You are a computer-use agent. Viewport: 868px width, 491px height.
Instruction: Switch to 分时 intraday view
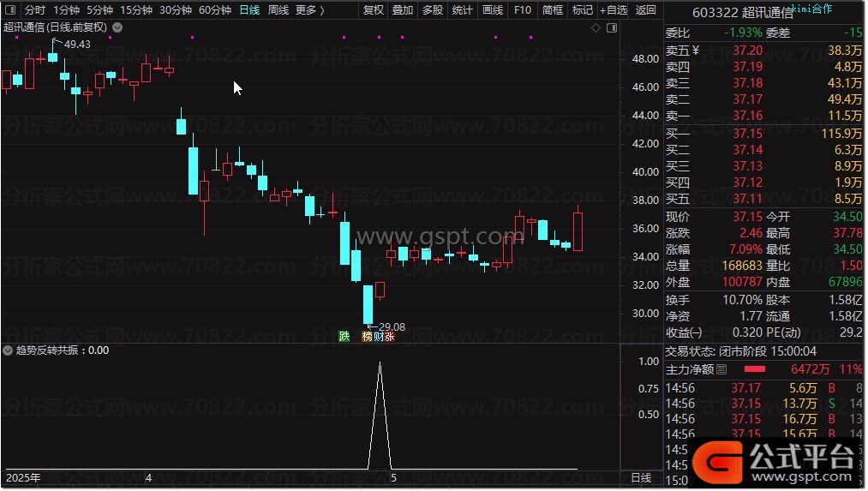coord(35,10)
